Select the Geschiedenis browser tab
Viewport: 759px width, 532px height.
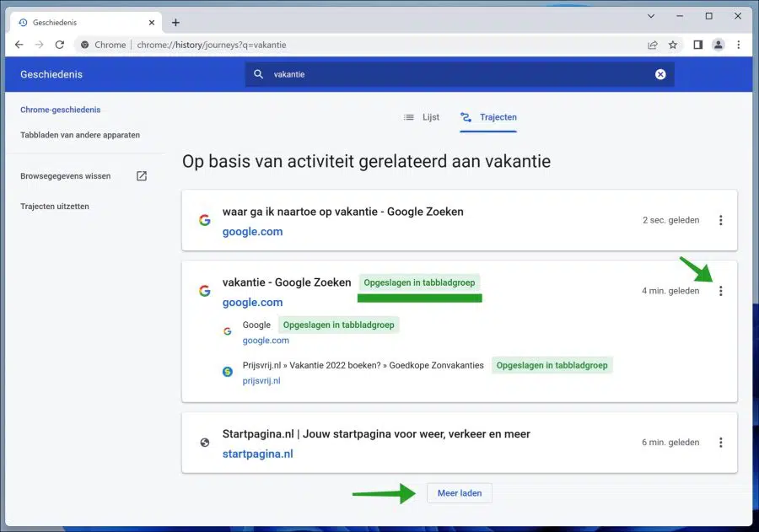click(86, 22)
